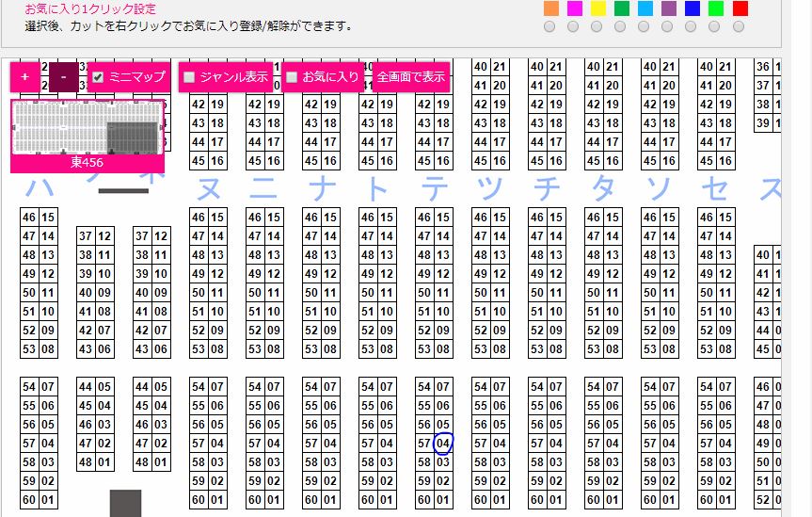Zoom in the map with the plus button
The height and width of the screenshot is (517, 812).
(x=24, y=77)
